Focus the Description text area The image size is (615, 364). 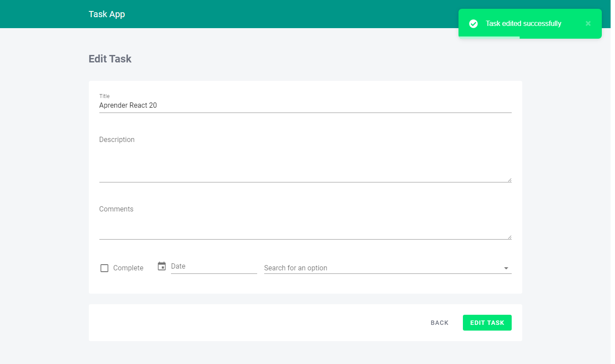click(x=306, y=157)
